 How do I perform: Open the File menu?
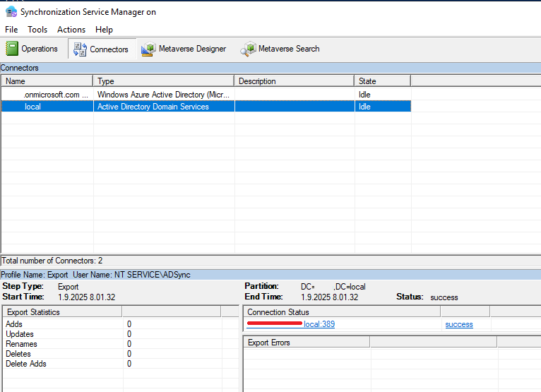click(x=11, y=30)
